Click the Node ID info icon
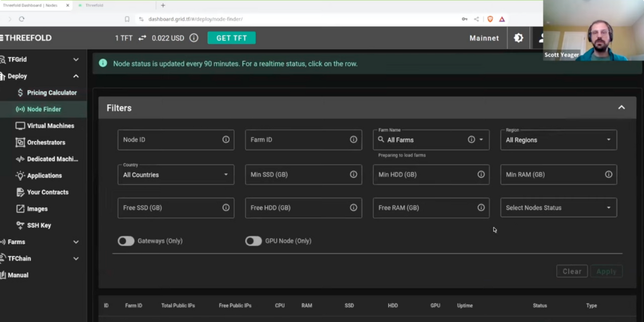This screenshot has width=644, height=322. pos(226,140)
